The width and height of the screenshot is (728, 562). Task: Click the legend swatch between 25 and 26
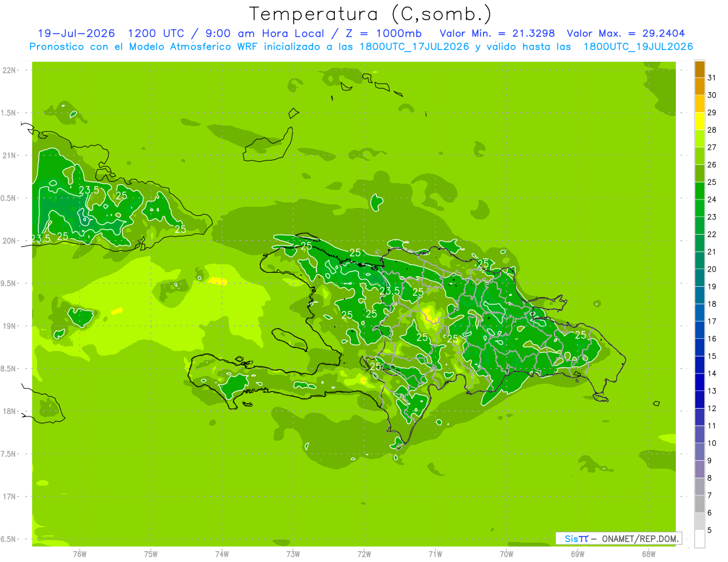point(699,173)
